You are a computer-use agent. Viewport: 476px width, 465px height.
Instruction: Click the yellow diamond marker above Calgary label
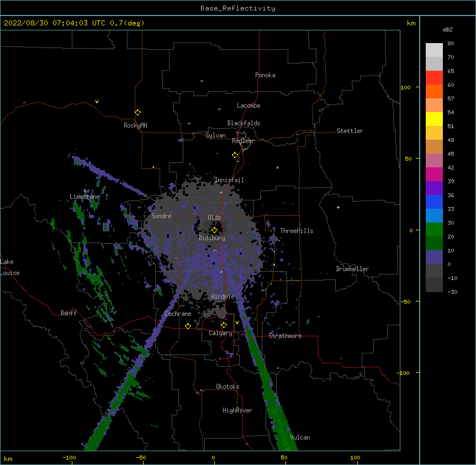224,325
